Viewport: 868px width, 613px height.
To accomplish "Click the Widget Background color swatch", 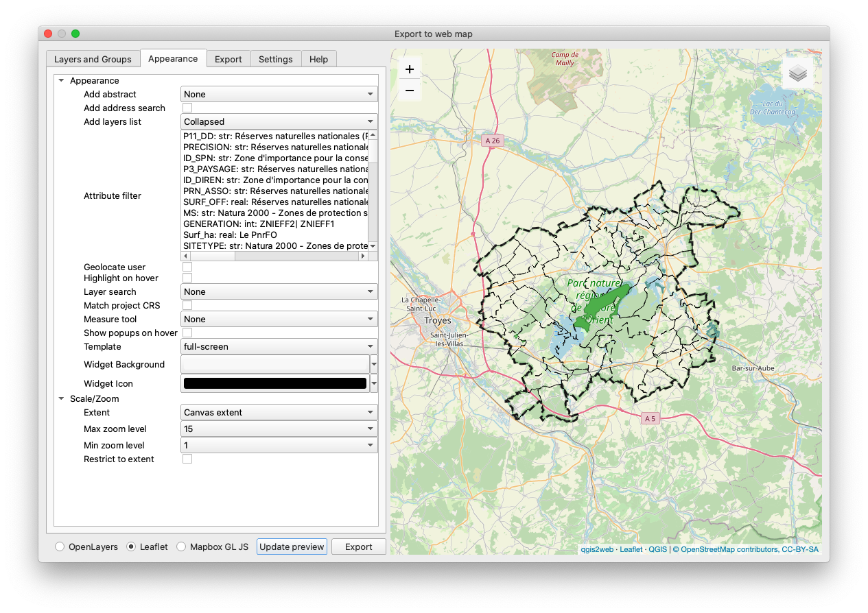I will tap(275, 364).
